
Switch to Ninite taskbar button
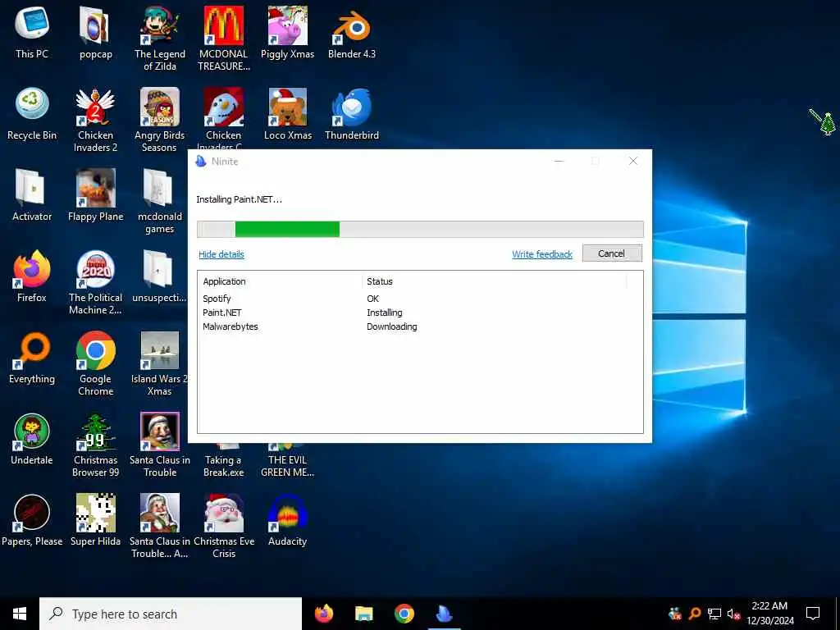point(444,614)
